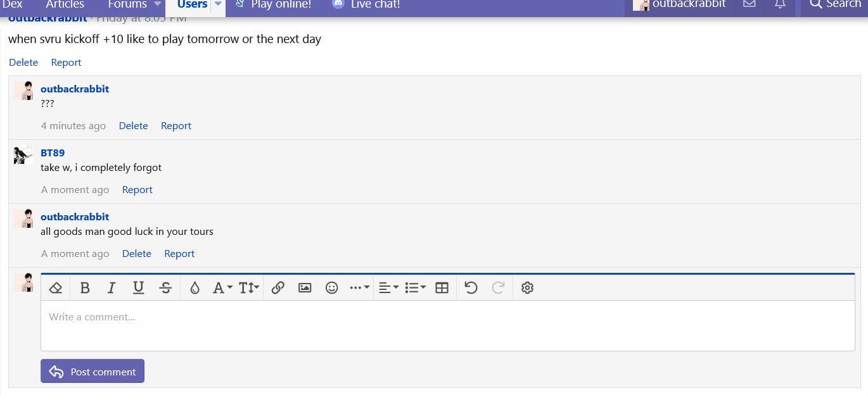This screenshot has height=395, width=868.
Task: Toggle italic formatting in comment editor
Action: point(112,288)
